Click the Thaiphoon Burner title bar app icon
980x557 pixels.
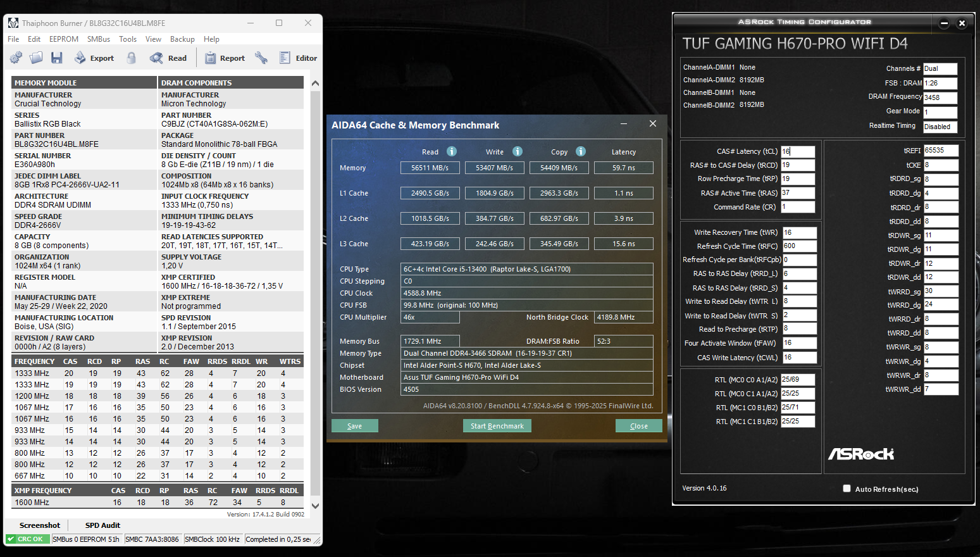[x=13, y=23]
